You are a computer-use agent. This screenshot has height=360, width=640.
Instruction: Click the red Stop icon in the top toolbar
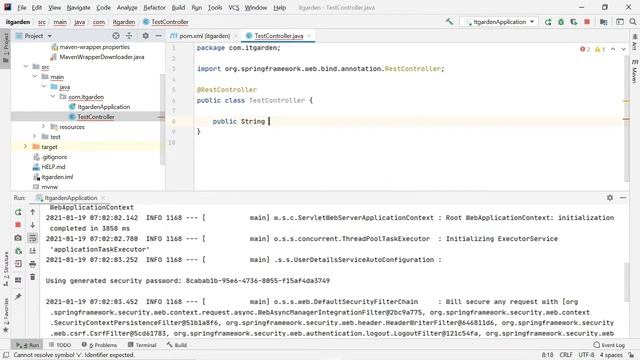tap(587, 22)
